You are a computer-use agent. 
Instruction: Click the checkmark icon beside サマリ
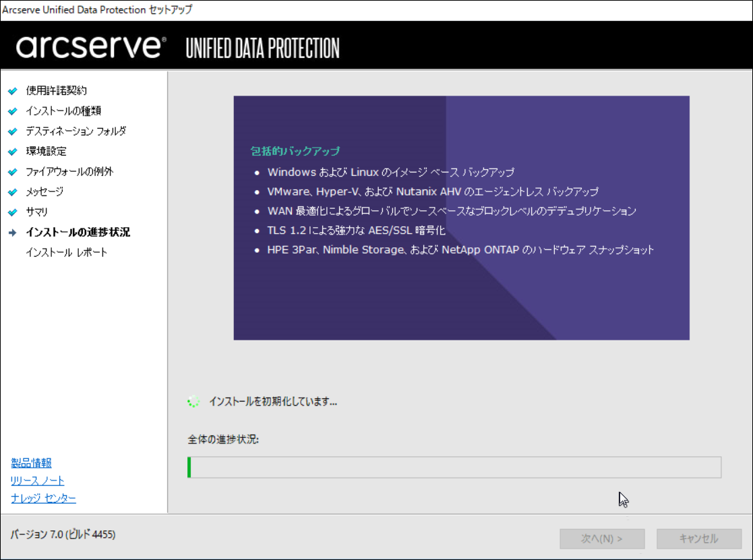click(x=13, y=212)
